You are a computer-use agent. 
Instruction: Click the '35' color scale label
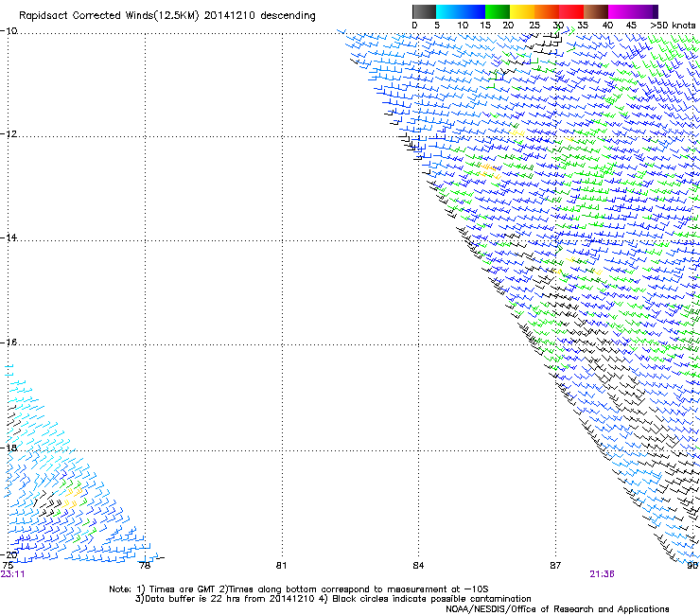(x=583, y=26)
